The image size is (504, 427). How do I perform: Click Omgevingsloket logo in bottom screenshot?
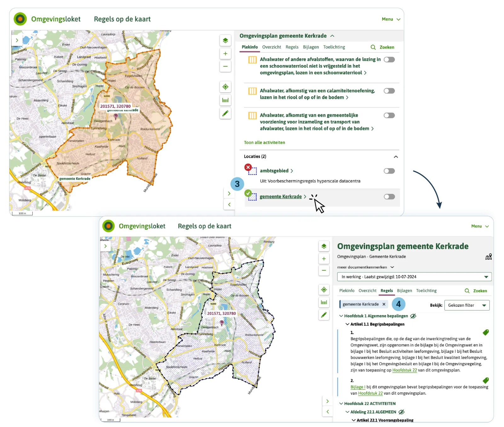pyautogui.click(x=108, y=226)
